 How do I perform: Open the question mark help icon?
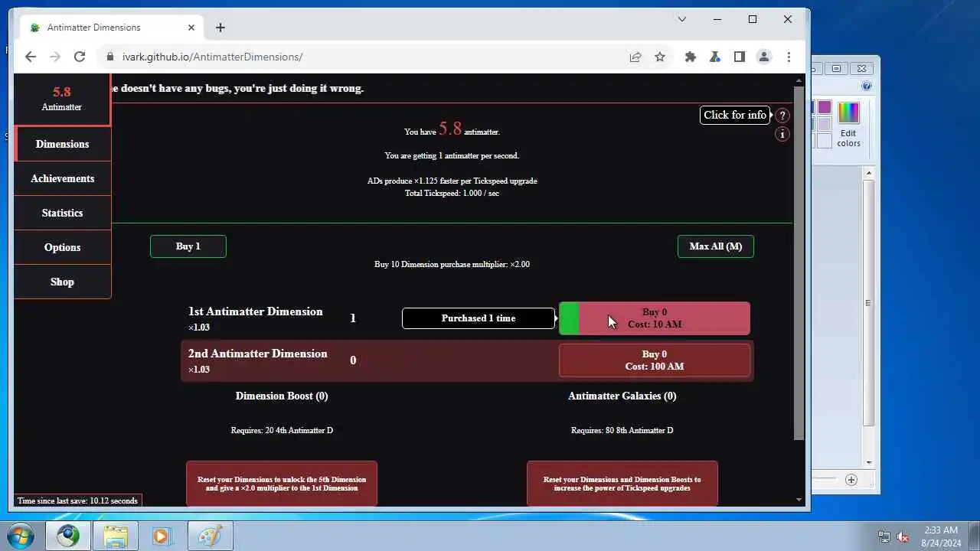[782, 116]
